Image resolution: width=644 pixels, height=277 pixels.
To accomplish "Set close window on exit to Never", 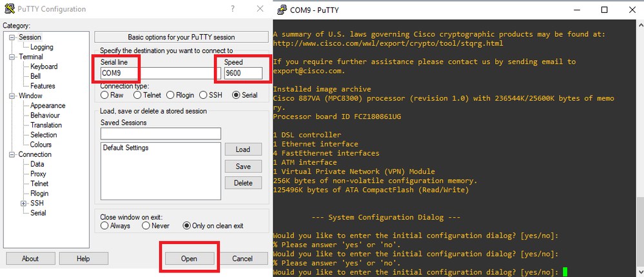I will tap(146, 225).
